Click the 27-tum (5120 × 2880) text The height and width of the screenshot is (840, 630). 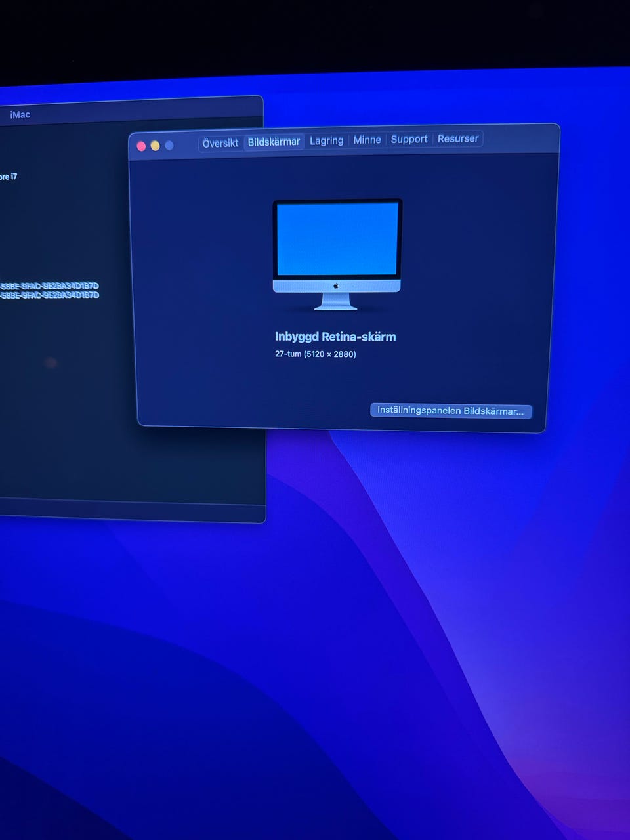316,354
